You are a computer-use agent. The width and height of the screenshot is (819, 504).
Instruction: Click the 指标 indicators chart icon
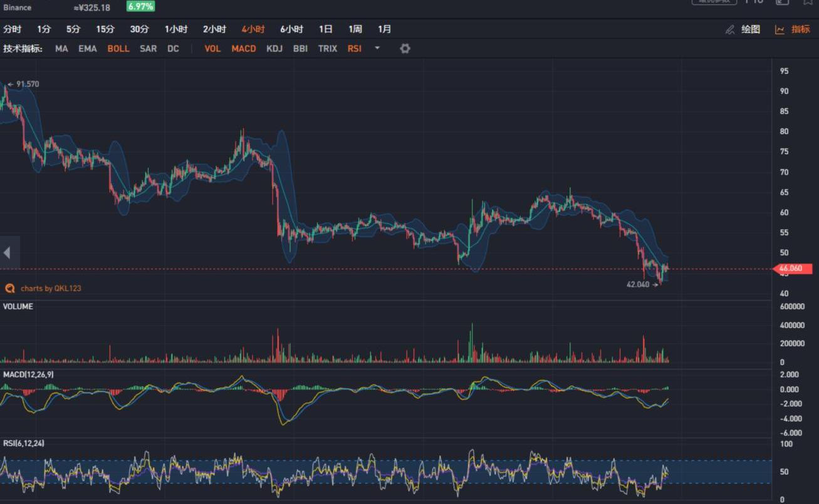tap(780, 29)
